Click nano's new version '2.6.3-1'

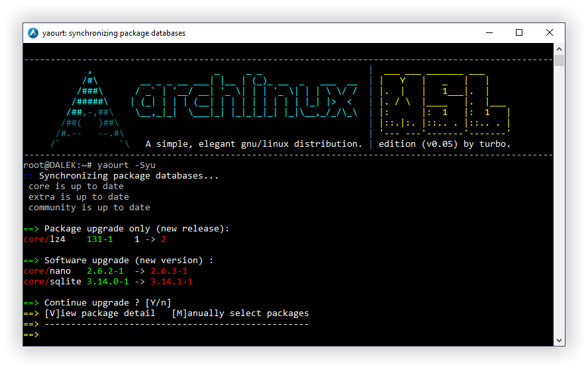click(x=169, y=271)
